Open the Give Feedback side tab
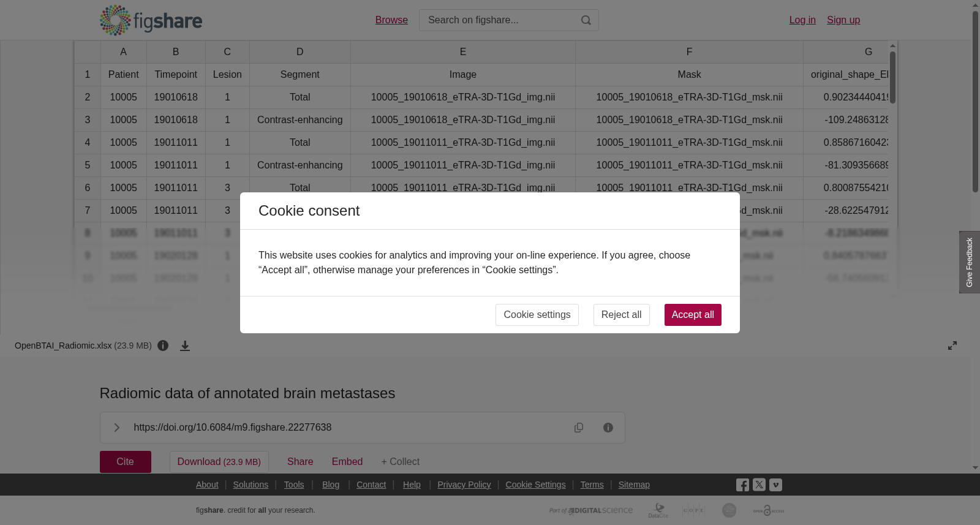 pos(970,262)
